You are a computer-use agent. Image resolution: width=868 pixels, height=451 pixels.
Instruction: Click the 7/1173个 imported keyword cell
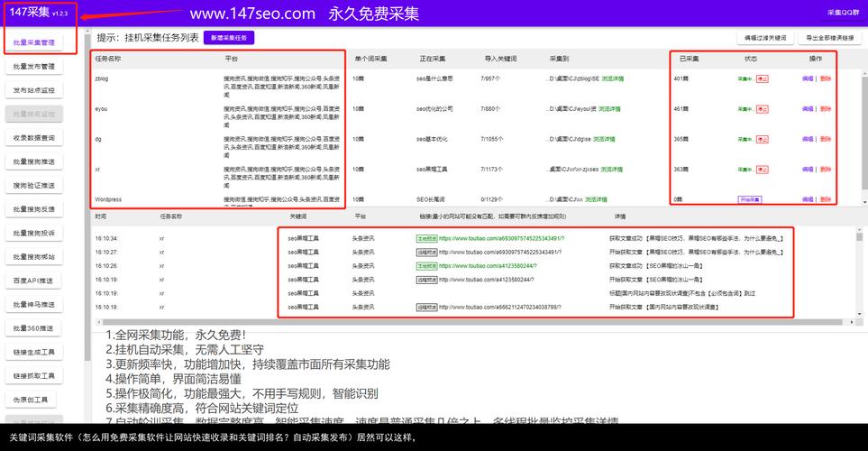491,170
